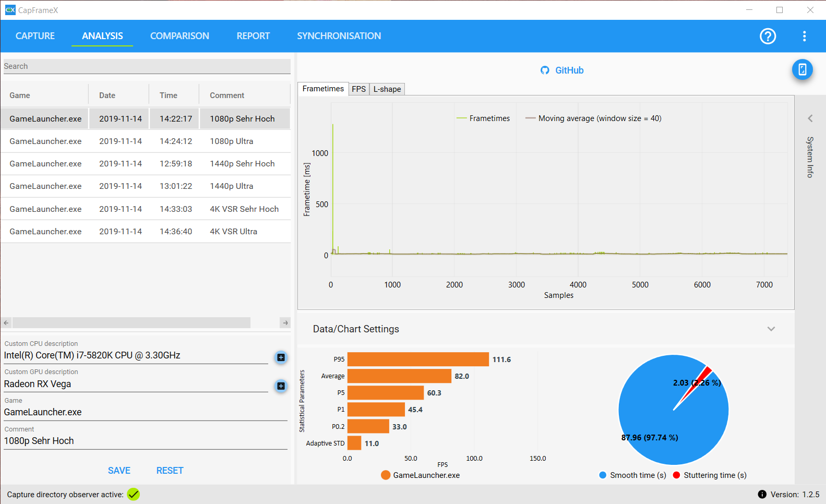Open the COMPARISON tab

tap(179, 36)
